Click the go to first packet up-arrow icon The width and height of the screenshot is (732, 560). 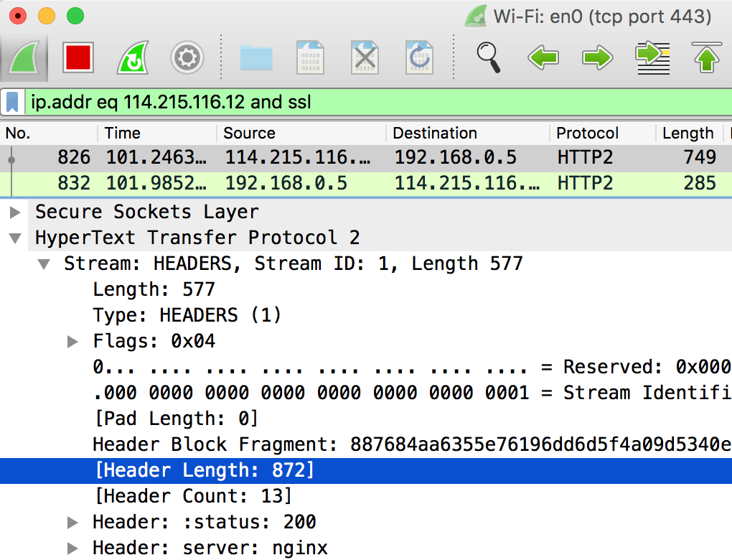pos(706,57)
